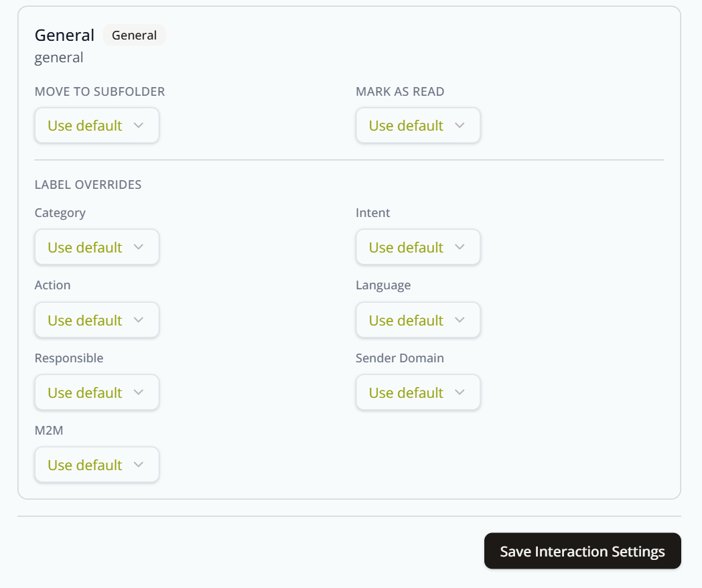Expand the Category override dropdown
This screenshot has height=588, width=702.
(x=96, y=247)
